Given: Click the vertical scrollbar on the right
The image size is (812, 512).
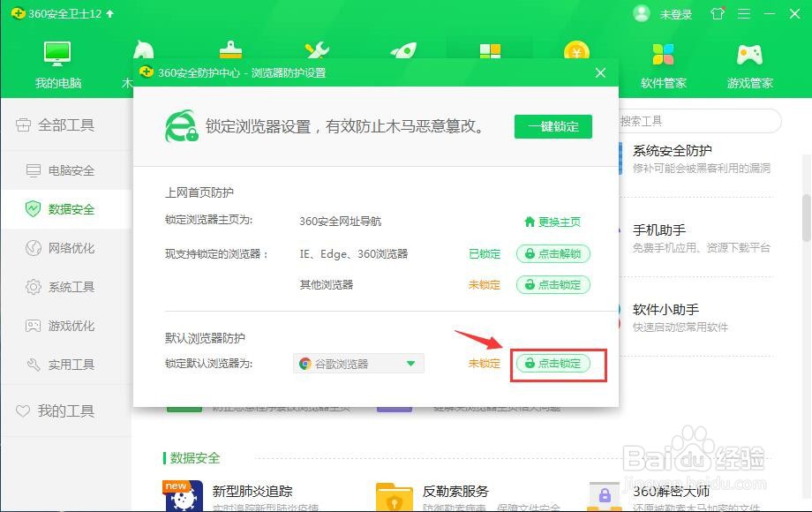Looking at the screenshot, I should click(x=807, y=217).
